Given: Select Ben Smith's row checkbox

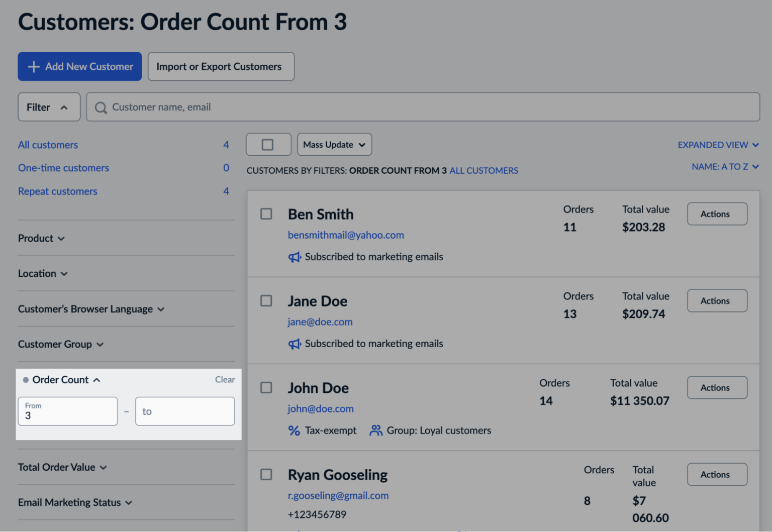Looking at the screenshot, I should point(266,214).
